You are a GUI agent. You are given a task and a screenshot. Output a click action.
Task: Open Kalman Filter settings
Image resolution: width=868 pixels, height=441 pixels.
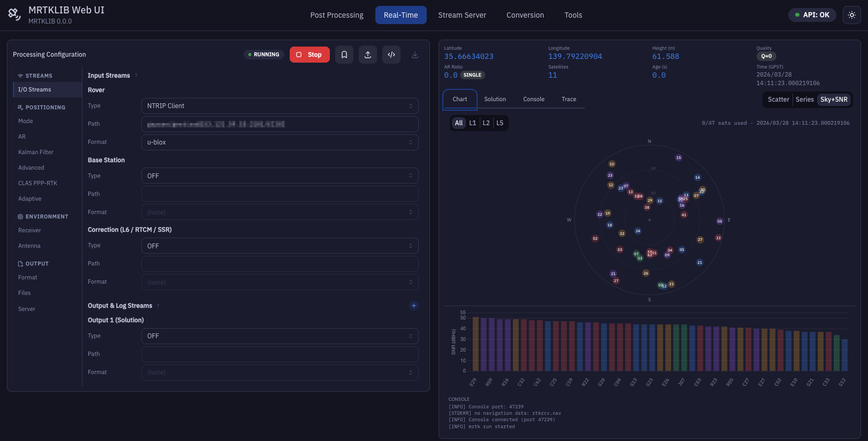(47, 153)
